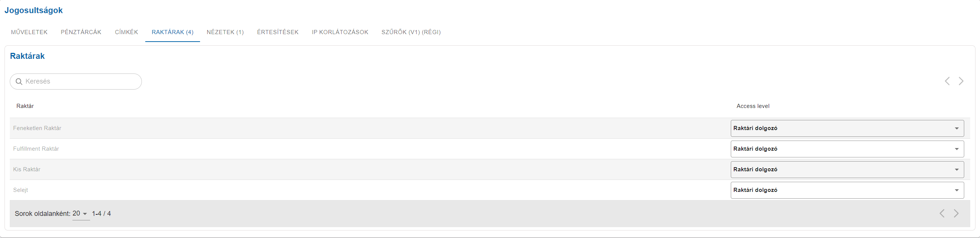
Task: Click the search magnifier icon
Action: (19, 81)
